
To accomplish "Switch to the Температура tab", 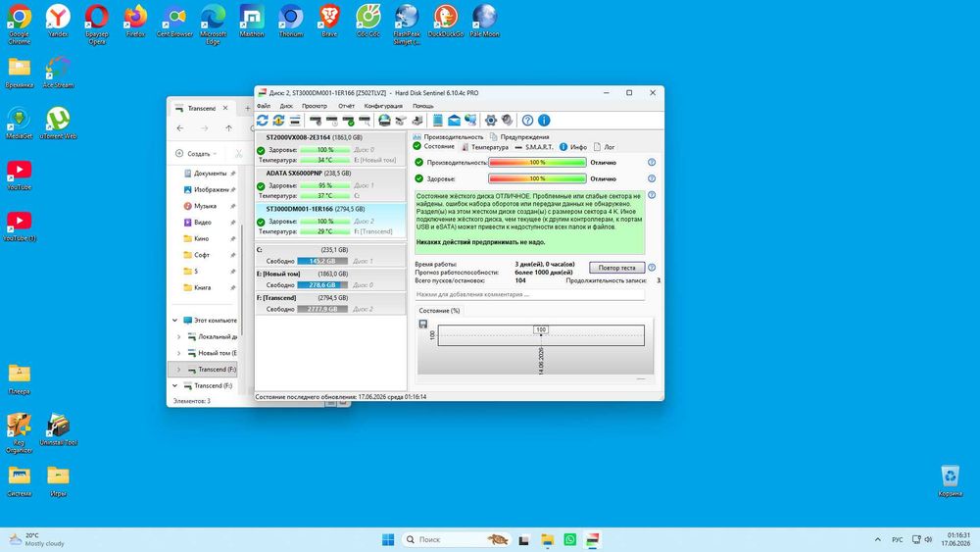I will [x=485, y=147].
